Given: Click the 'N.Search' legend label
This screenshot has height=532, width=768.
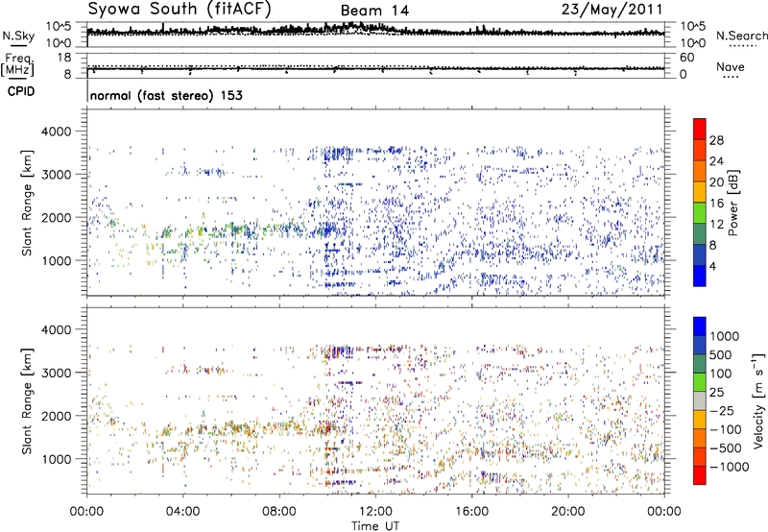Looking at the screenshot, I should tap(741, 36).
